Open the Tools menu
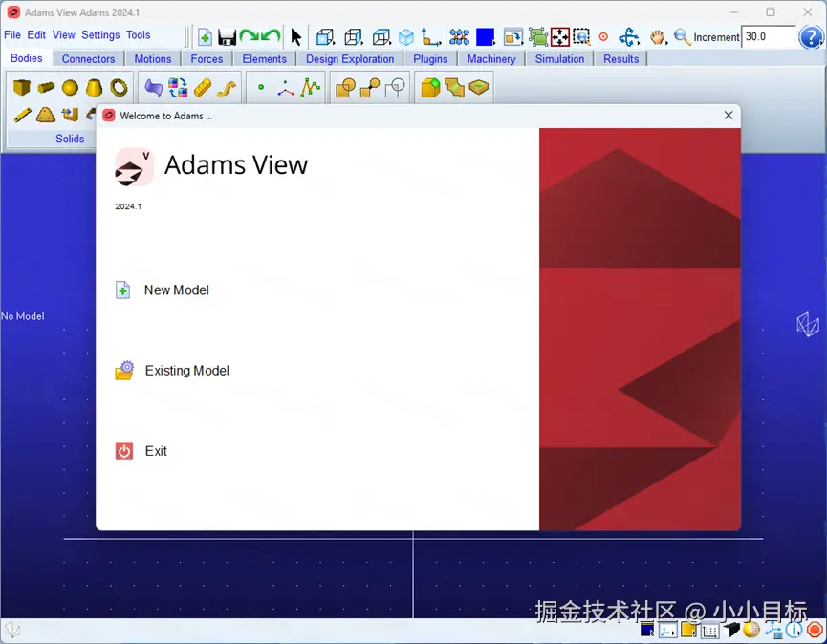Screen dimensions: 827x644 [139, 34]
